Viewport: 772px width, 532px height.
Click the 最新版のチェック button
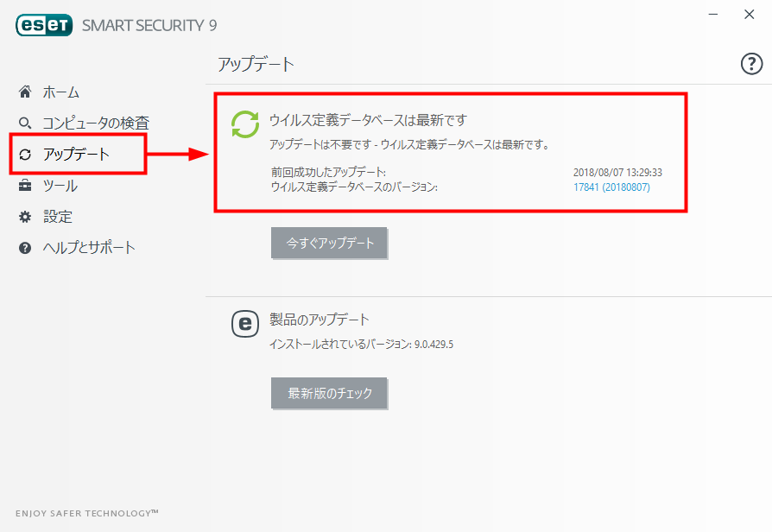(329, 393)
